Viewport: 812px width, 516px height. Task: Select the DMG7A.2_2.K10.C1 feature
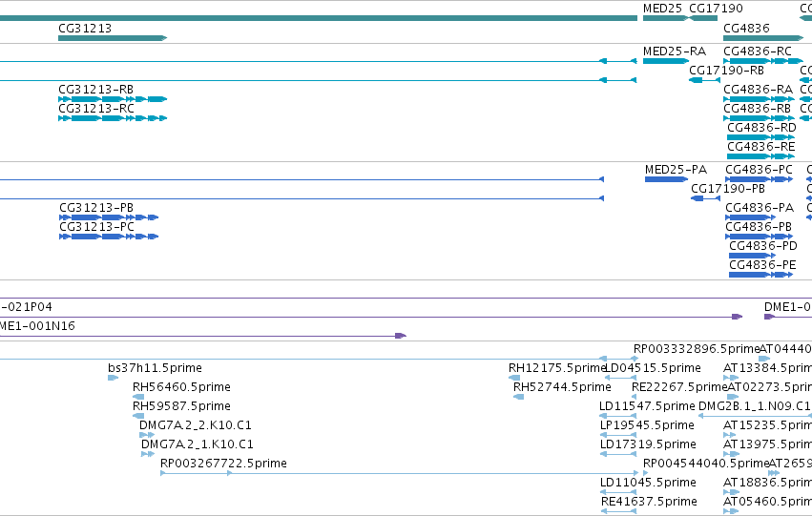coord(147,435)
